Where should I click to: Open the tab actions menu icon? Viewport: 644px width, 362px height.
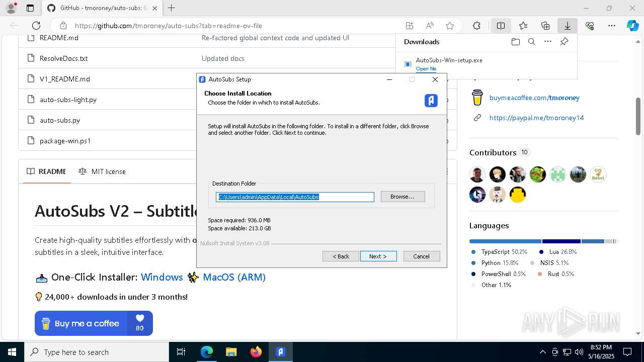pyautogui.click(x=30, y=8)
